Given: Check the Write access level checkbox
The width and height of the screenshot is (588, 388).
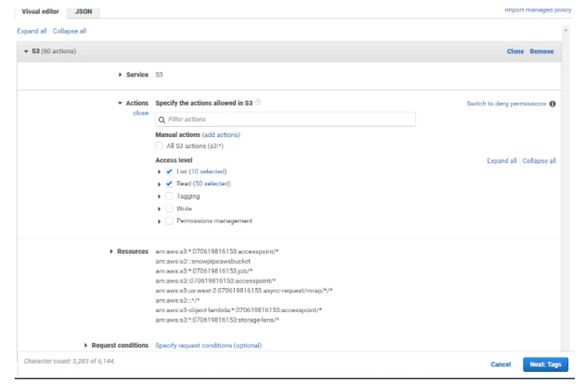Looking at the screenshot, I should coord(169,209).
